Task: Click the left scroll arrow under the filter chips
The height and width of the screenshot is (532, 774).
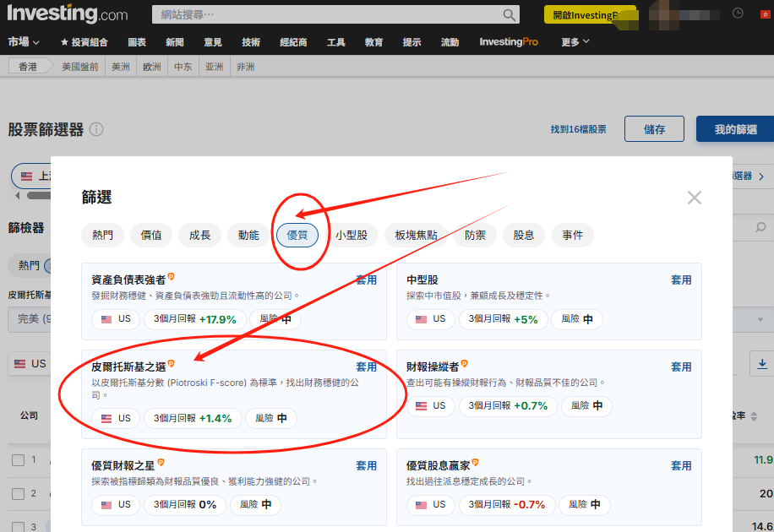Action: click(x=17, y=195)
